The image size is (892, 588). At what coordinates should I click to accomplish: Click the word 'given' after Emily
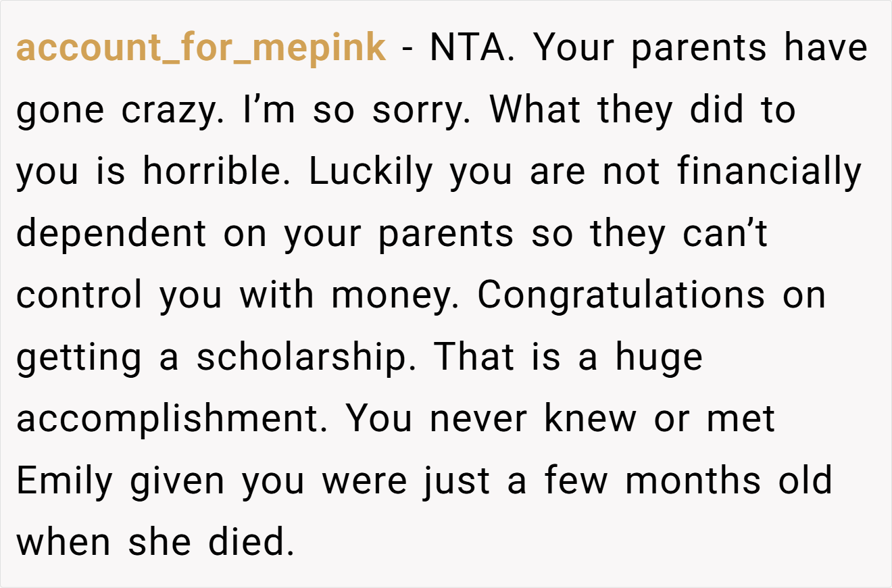178,481
